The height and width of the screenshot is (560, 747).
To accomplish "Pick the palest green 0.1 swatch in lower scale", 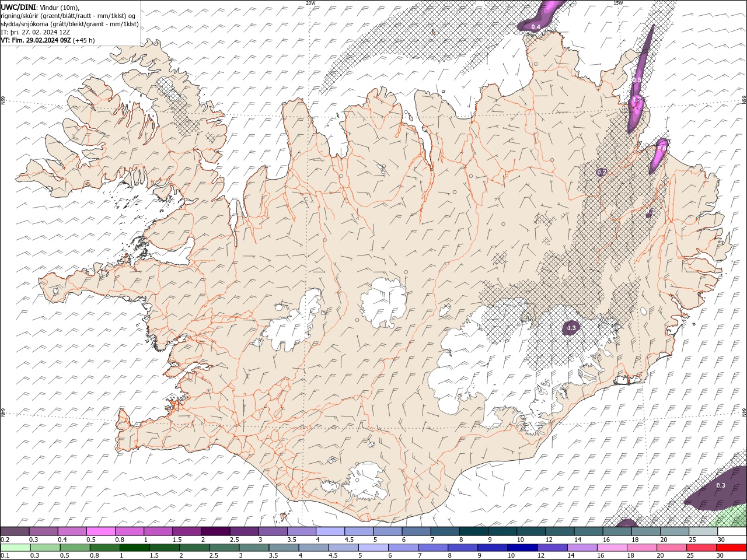I will (x=15, y=548).
